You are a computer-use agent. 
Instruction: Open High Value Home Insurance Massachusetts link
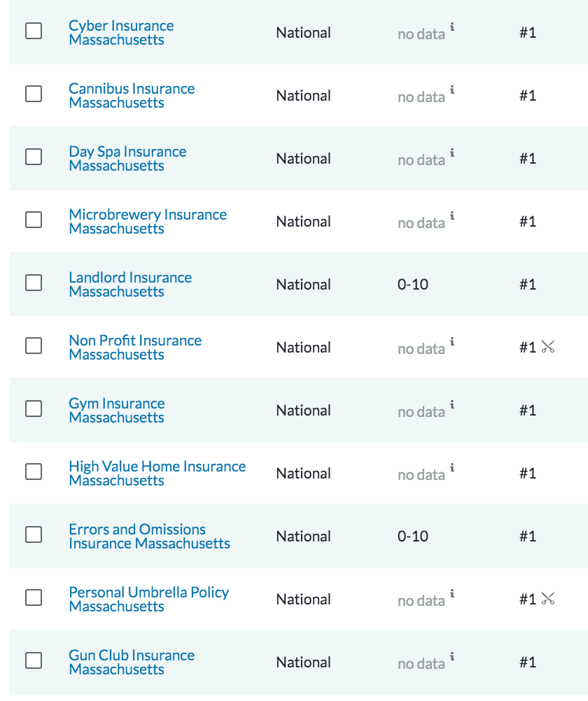pos(157,473)
